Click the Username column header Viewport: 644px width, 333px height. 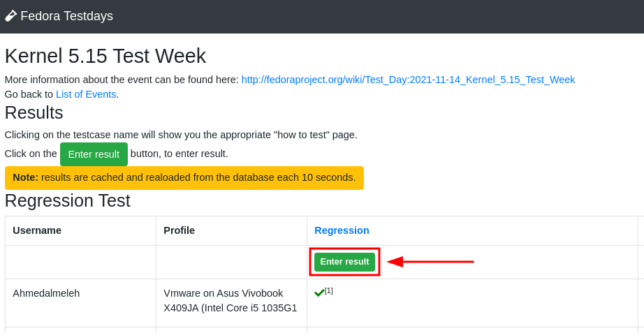[x=37, y=230]
